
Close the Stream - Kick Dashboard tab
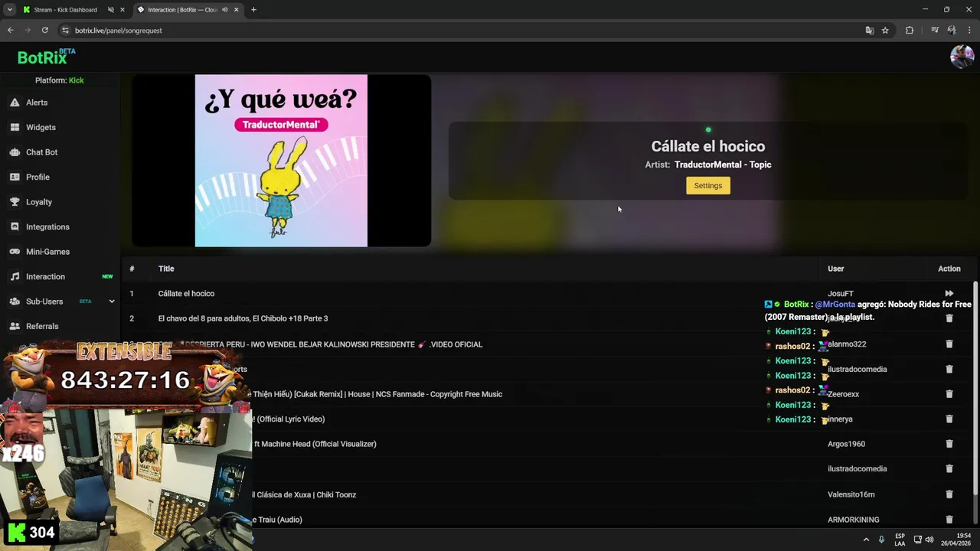coord(122,10)
